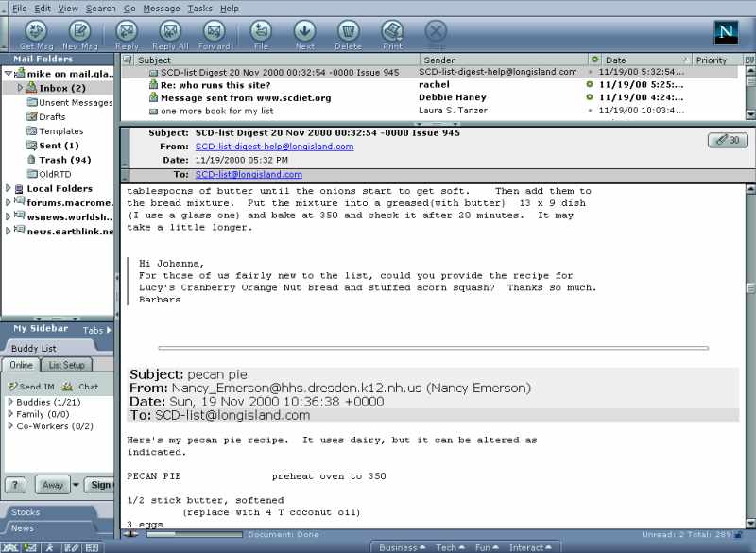Click the Get Msg toolbar icon
Image resolution: width=756 pixels, height=553 pixels.
[36, 35]
